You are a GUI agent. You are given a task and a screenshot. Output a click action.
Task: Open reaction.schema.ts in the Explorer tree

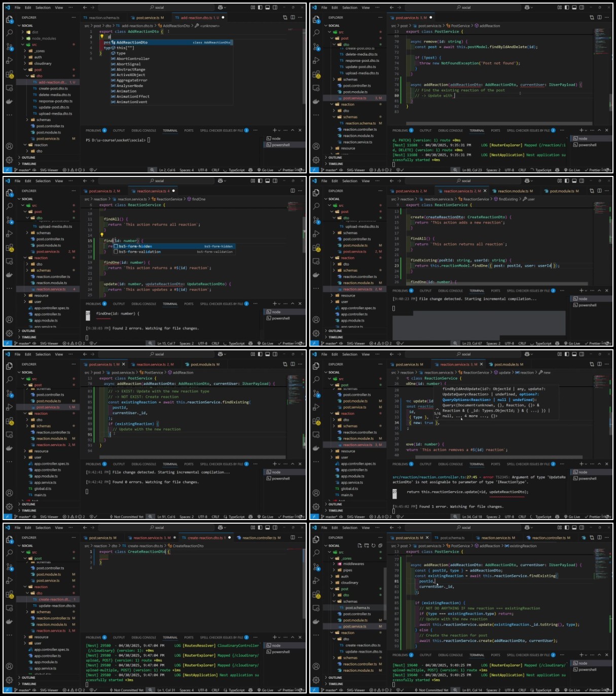360,123
